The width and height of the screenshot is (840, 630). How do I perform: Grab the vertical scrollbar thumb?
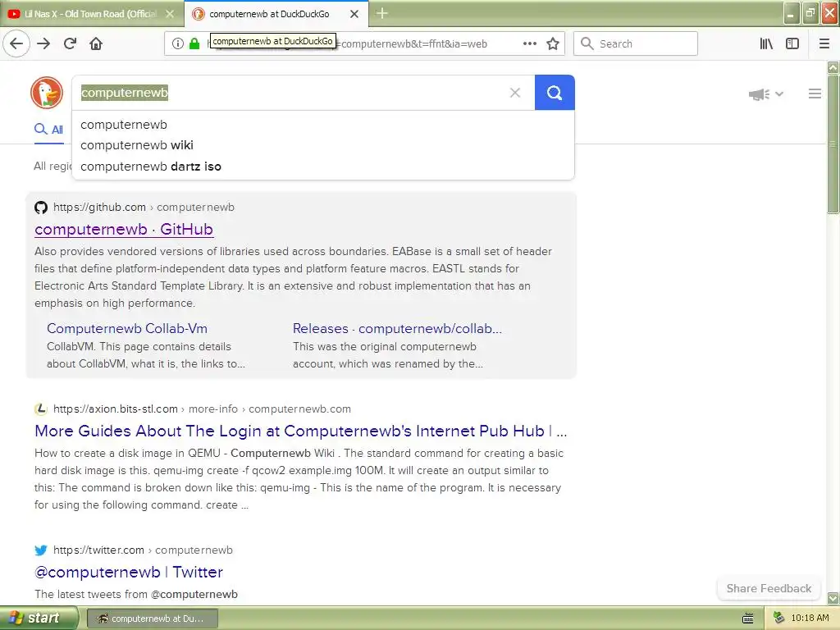coord(833,144)
